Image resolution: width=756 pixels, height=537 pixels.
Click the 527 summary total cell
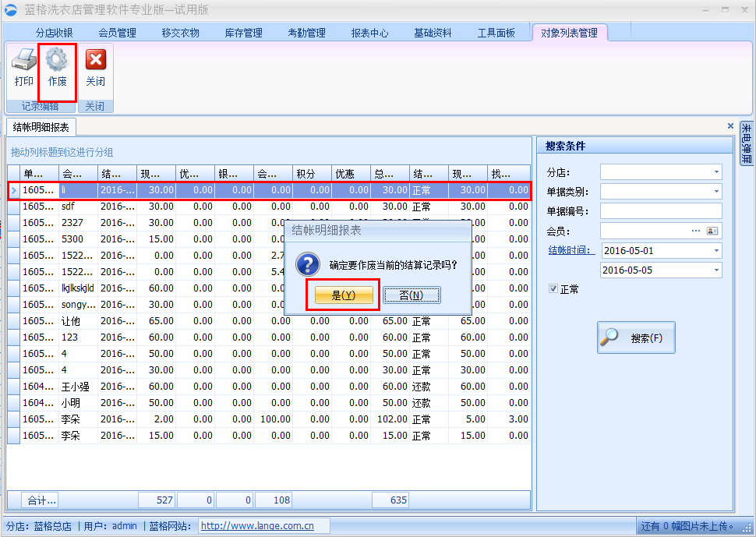point(157,500)
